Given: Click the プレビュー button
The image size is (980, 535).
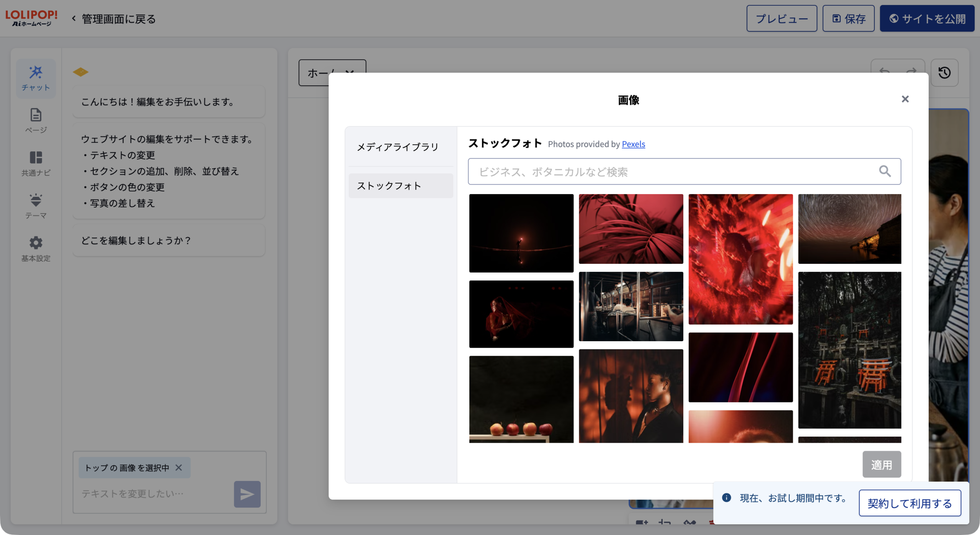Looking at the screenshot, I should [782, 18].
